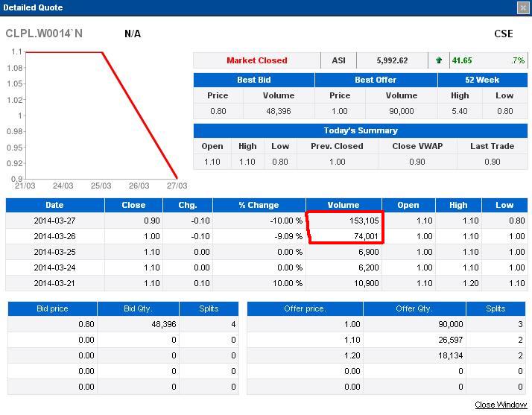Click the N/A label next to symbol

133,34
